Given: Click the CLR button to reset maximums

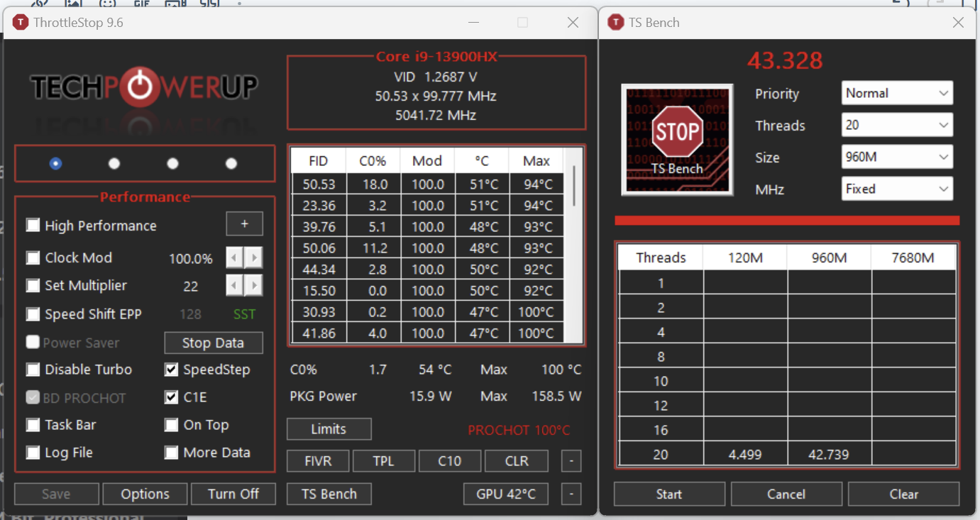Looking at the screenshot, I should (x=517, y=461).
